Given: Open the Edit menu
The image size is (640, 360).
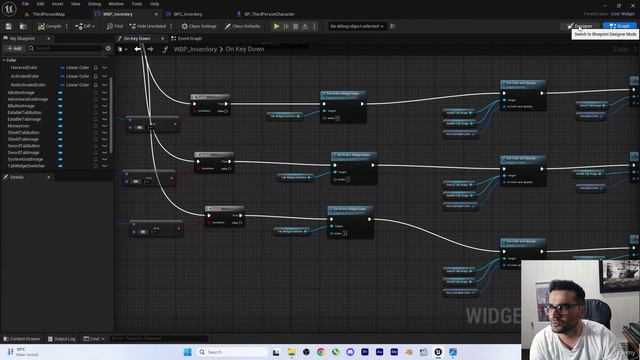Looking at the screenshot, I should pos(40,4).
